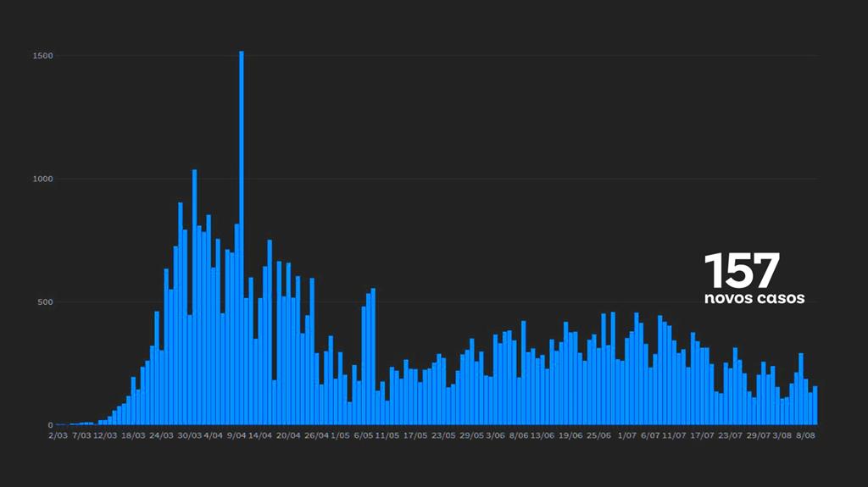Click the 1500 y-axis label
Viewport: 868px width, 487px height.
(43, 56)
